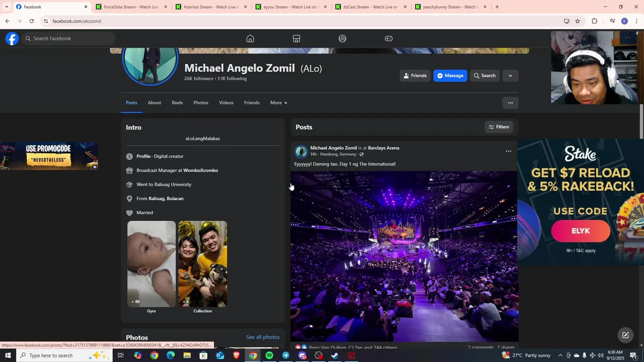
Task: Open File Explorer from the taskbar
Action: click(x=187, y=355)
